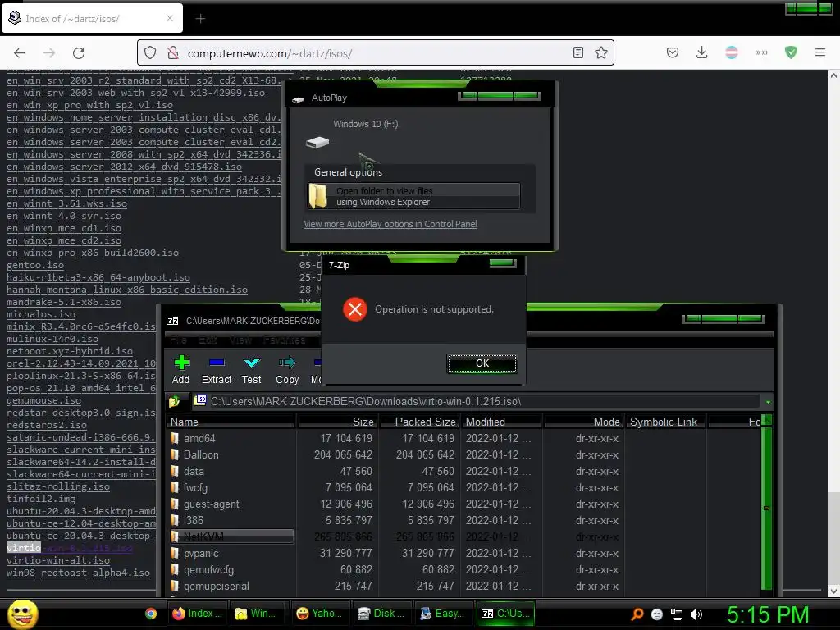840x630 pixels.
Task: Click the insecure connection padlock icon
Action: tap(172, 53)
